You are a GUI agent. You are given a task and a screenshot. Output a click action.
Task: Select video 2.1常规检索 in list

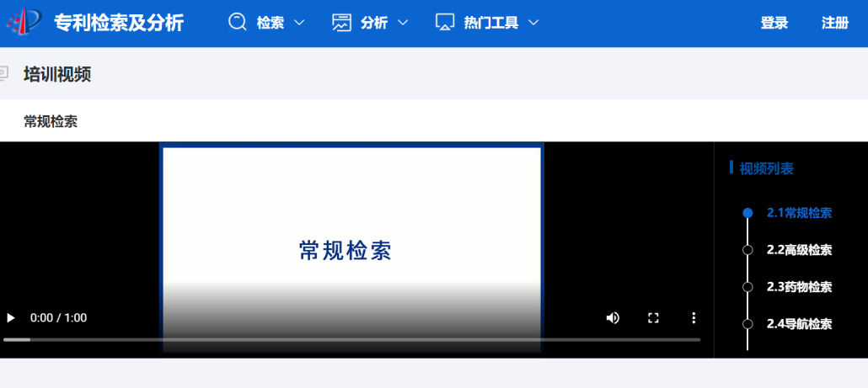[799, 213]
